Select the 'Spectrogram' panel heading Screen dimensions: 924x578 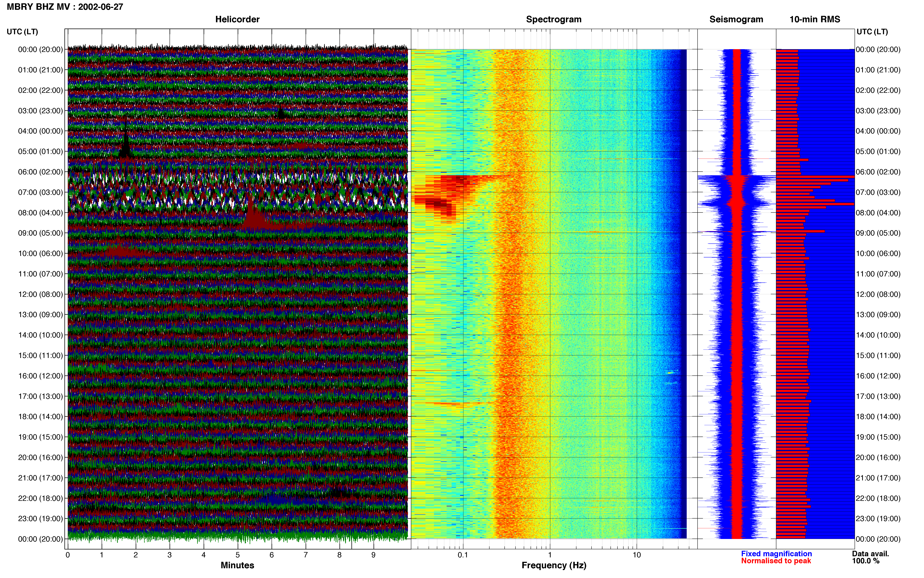(554, 20)
